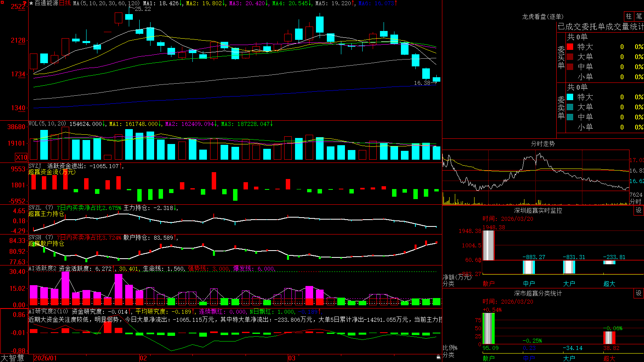The image size is (644, 362).
Task: Click the 分时走势 panel title
Action: [543, 144]
